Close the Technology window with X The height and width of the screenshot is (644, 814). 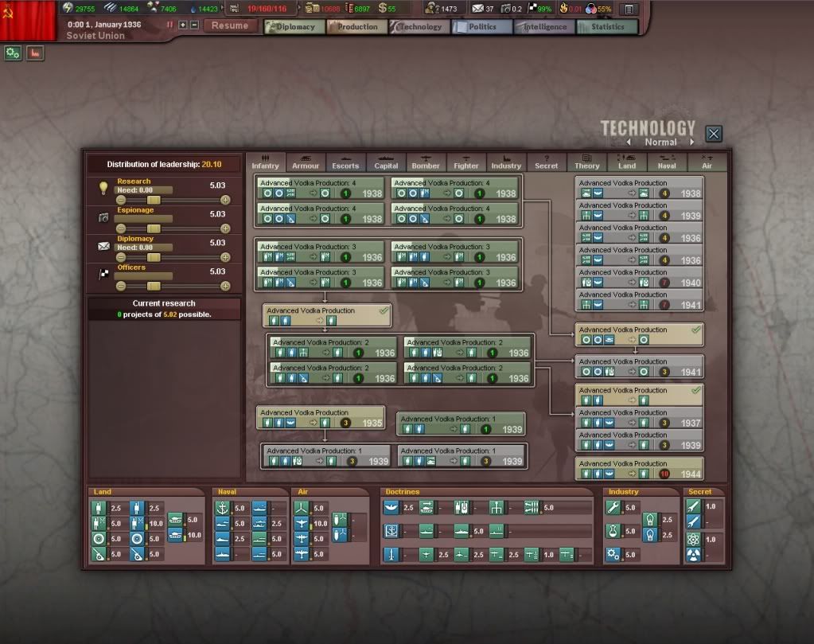click(714, 134)
